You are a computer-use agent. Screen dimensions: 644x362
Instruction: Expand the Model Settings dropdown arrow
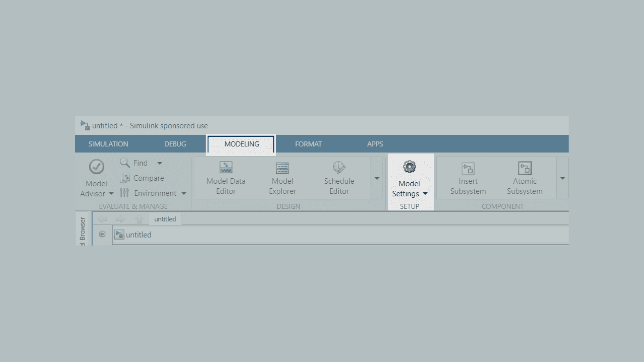click(425, 193)
